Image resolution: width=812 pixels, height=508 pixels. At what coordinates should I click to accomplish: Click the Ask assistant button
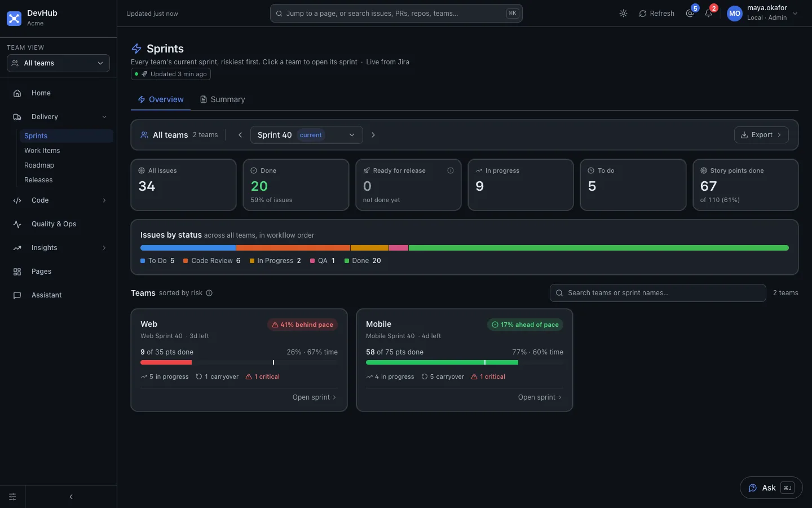coord(771,488)
